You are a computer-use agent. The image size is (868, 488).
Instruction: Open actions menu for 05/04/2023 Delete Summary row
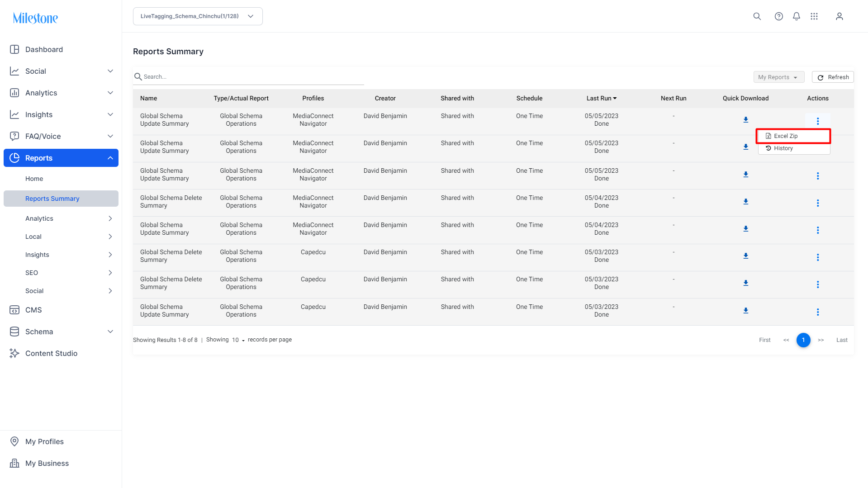point(818,203)
